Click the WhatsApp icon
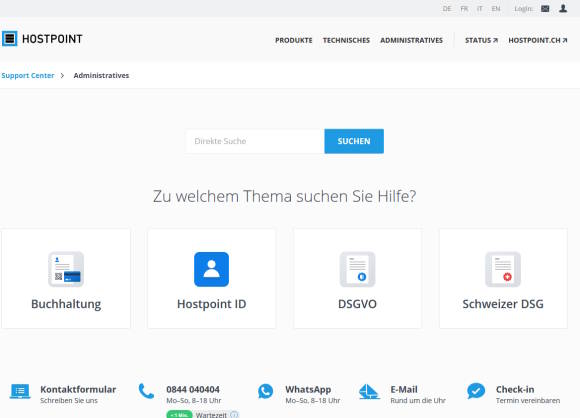The height and width of the screenshot is (418, 580). (265, 391)
